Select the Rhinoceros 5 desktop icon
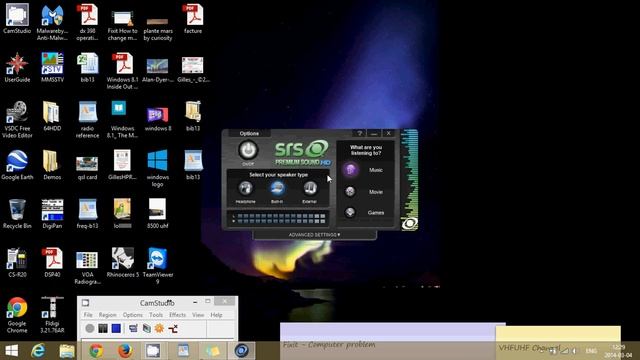 point(122,262)
